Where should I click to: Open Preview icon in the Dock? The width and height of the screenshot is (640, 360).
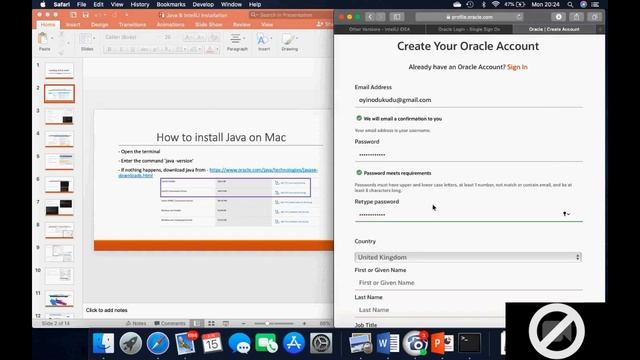360,343
